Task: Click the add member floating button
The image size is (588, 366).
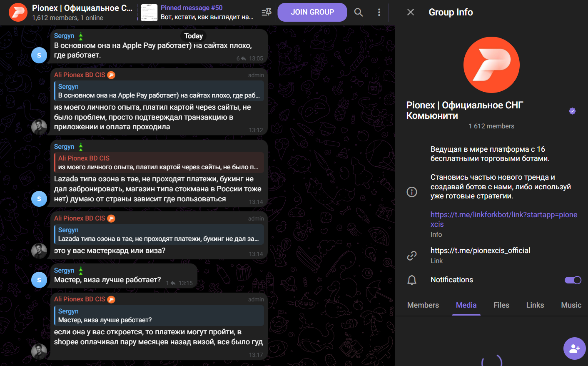Action: coord(574,348)
